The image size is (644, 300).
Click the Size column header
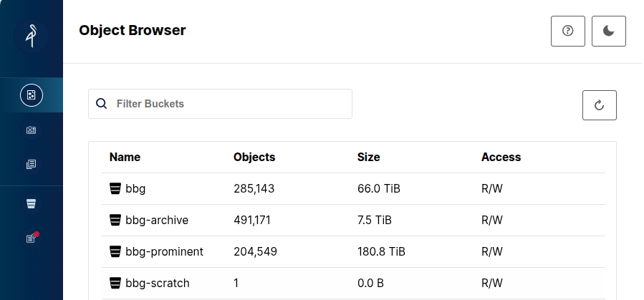pyautogui.click(x=368, y=158)
